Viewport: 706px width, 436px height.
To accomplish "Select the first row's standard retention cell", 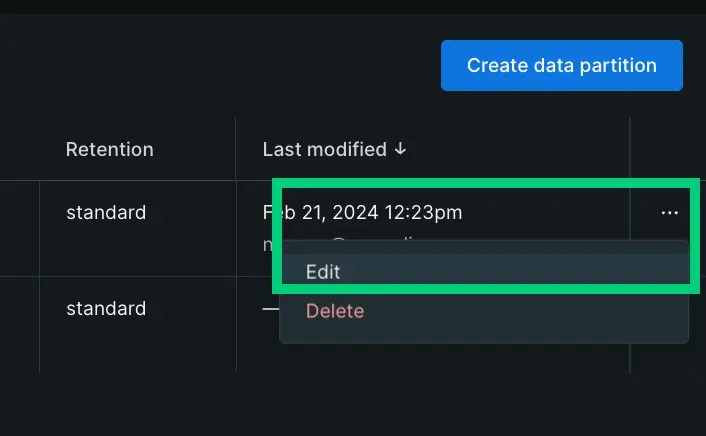I will coord(106,212).
